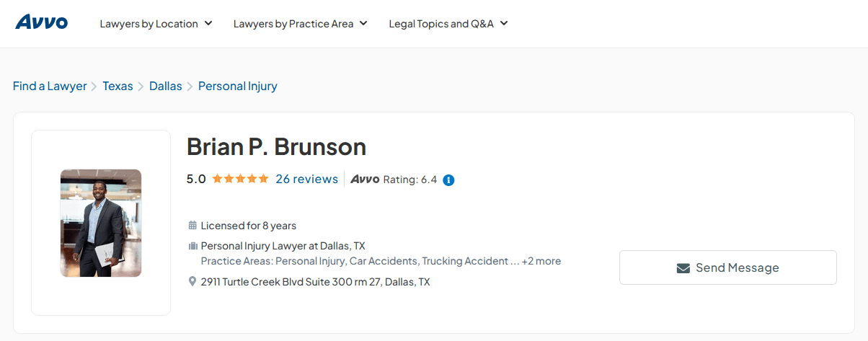Click the map pin icon by address

point(192,281)
